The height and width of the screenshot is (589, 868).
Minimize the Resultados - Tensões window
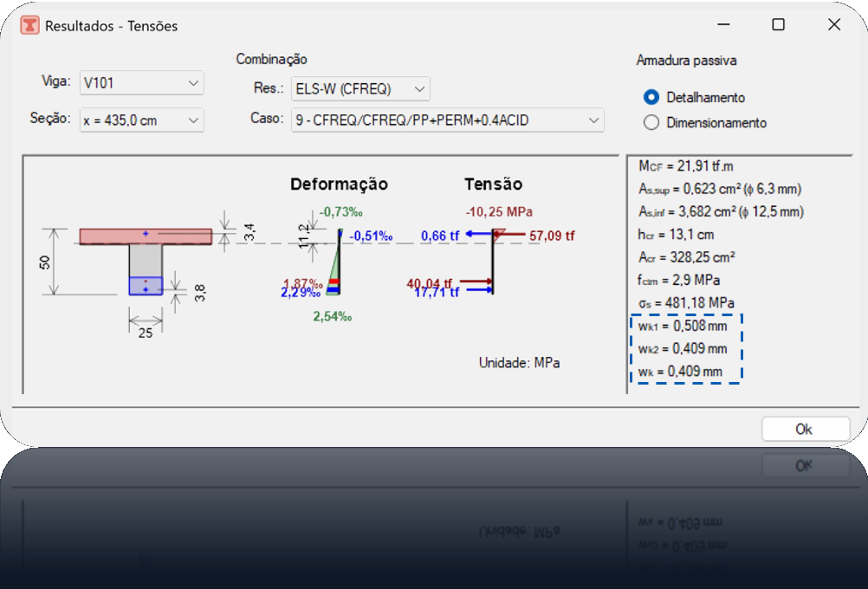click(722, 25)
